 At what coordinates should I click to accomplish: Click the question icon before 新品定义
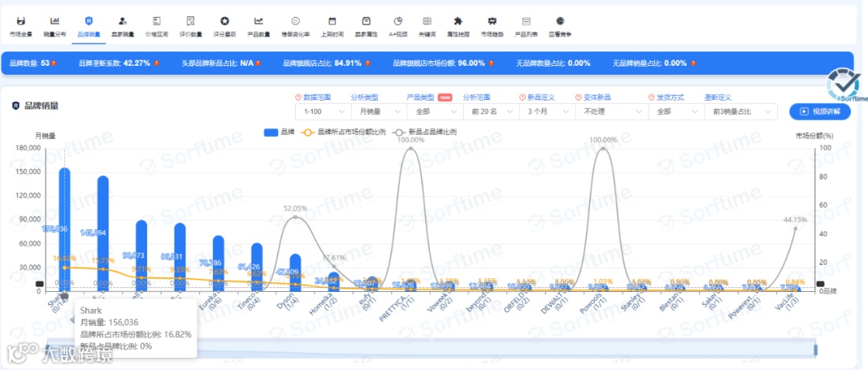(x=522, y=97)
